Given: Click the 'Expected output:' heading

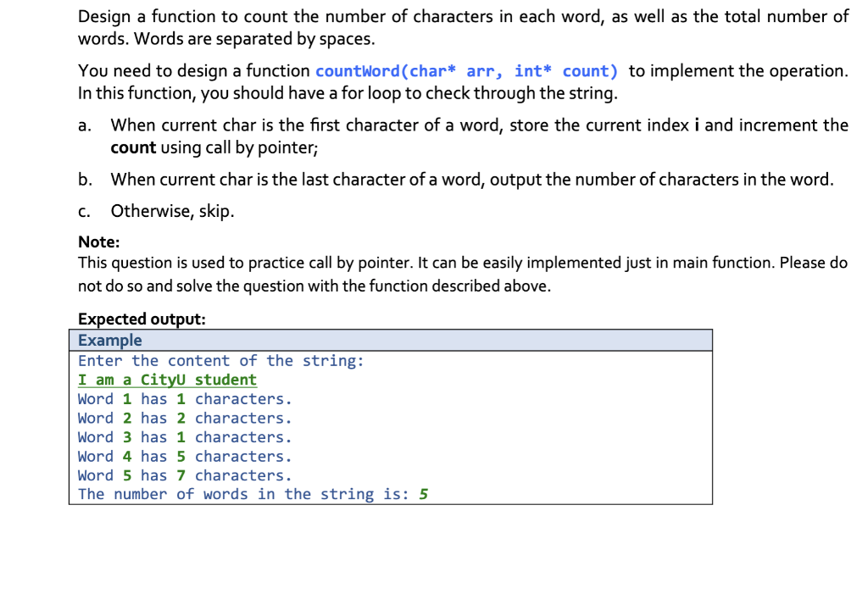Looking at the screenshot, I should coord(142,319).
